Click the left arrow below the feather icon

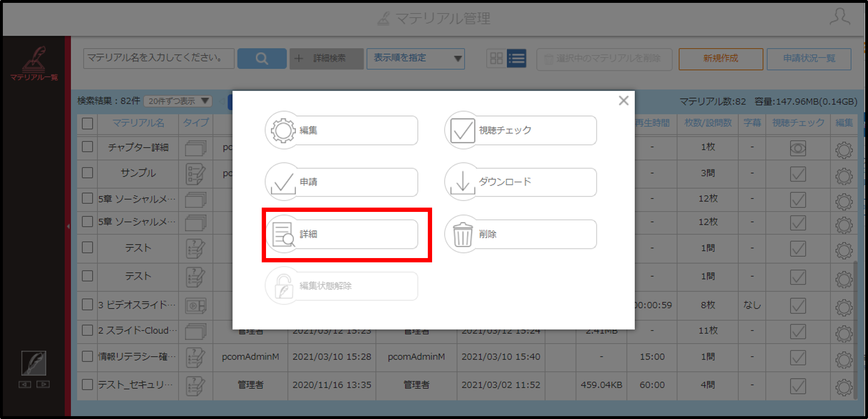tap(25, 384)
